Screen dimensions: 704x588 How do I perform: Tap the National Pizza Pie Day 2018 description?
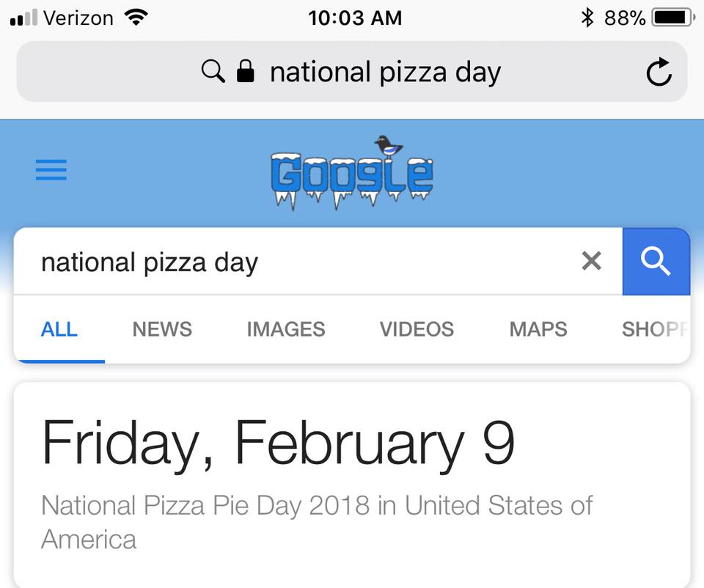(x=317, y=522)
